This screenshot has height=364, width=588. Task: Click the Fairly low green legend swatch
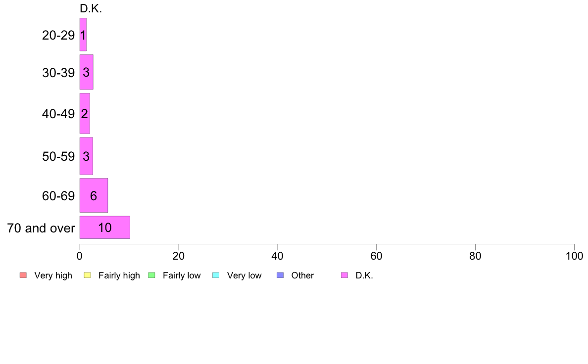click(x=151, y=275)
